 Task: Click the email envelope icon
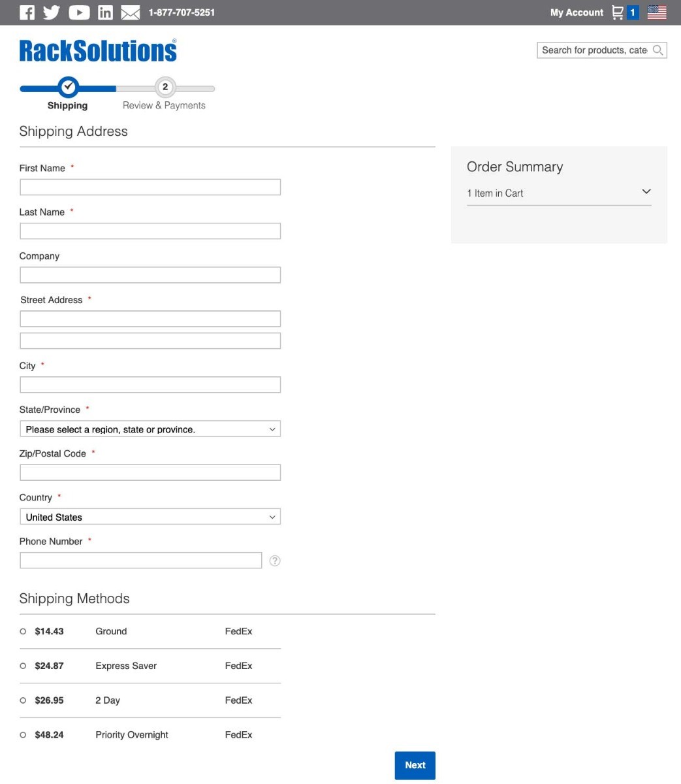coord(131,12)
